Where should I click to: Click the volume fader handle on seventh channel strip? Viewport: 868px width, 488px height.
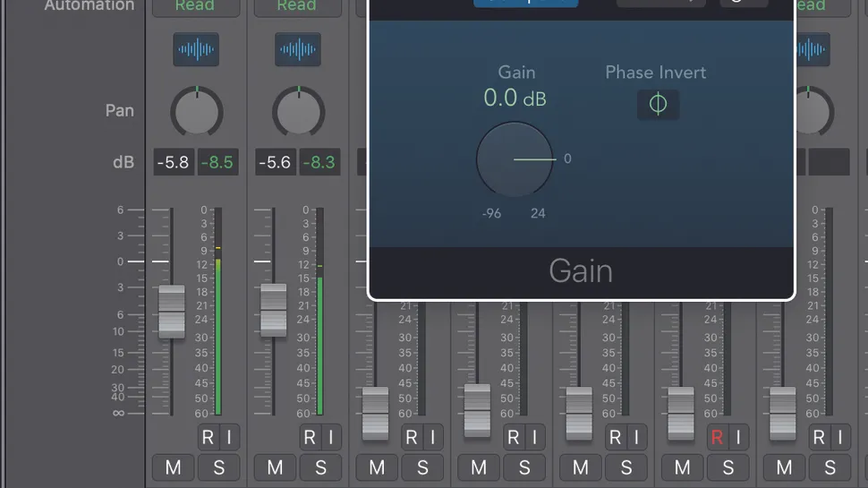[x=783, y=413]
